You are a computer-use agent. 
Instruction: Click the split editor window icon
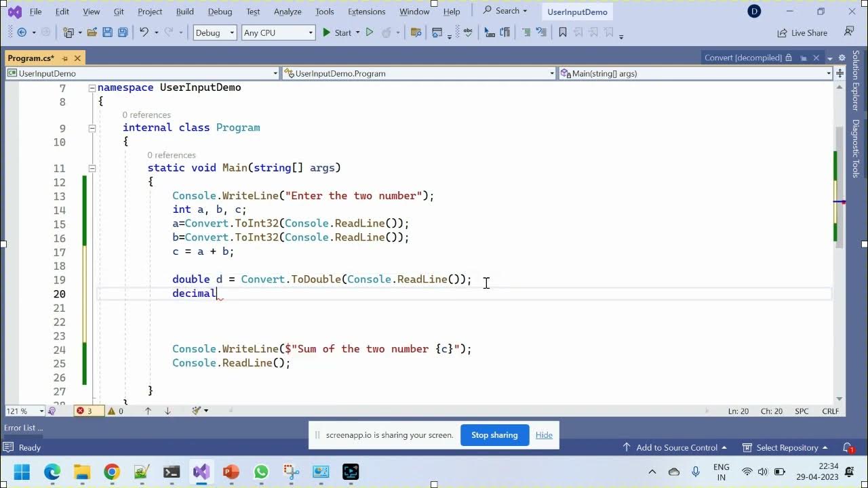[x=840, y=73]
